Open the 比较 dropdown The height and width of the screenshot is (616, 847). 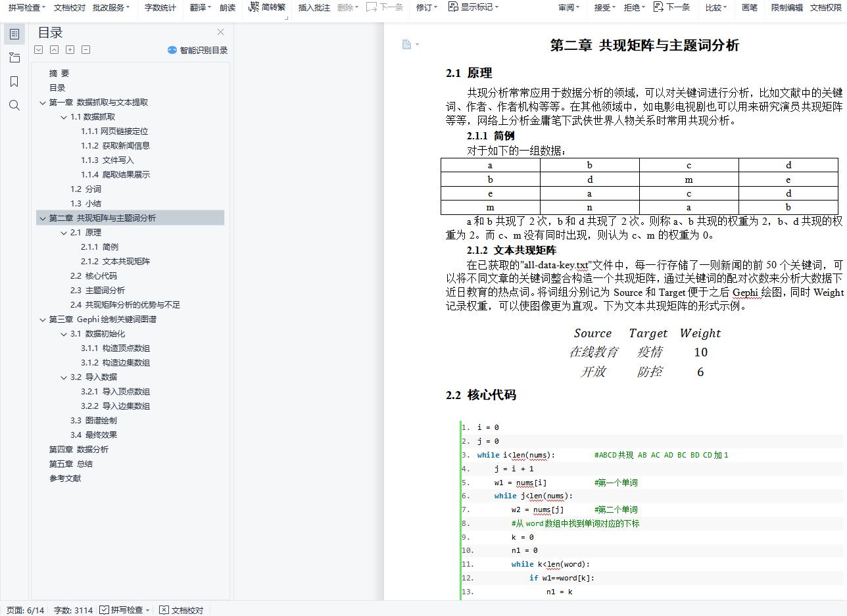point(716,8)
